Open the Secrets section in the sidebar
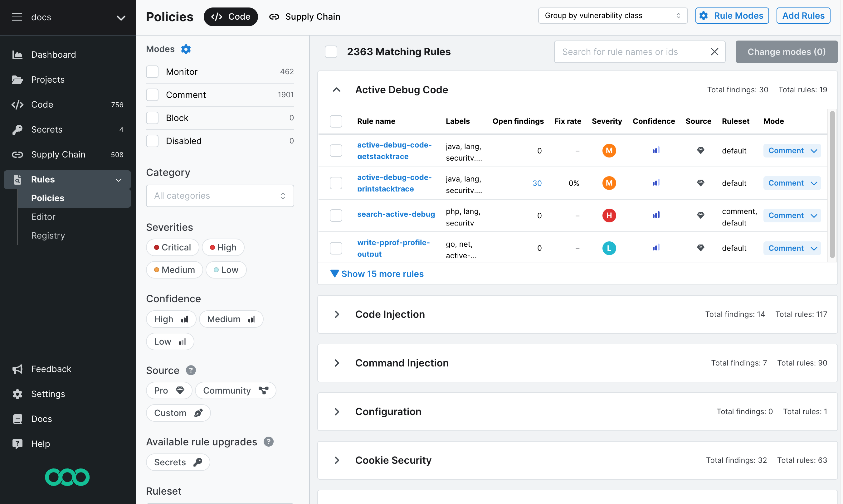Viewport: 843px width, 504px height. pos(46,129)
